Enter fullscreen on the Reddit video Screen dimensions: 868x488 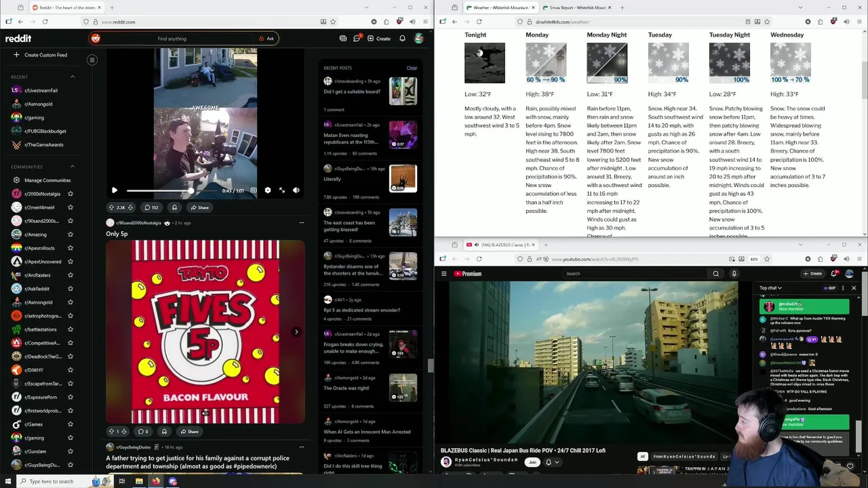coord(282,190)
